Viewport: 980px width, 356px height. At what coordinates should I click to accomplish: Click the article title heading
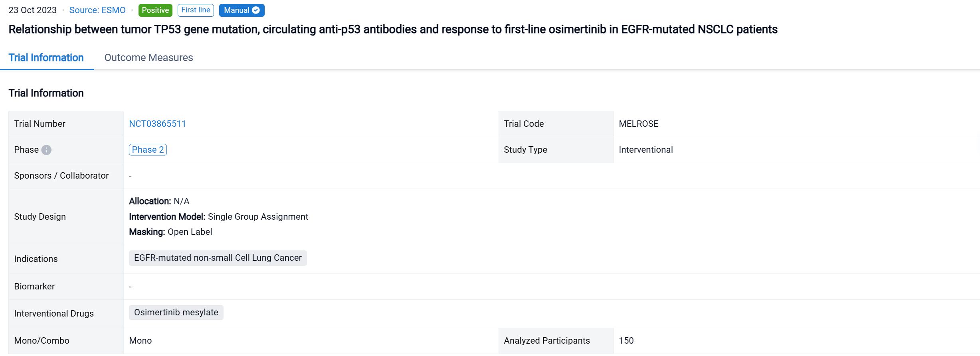pos(393,30)
